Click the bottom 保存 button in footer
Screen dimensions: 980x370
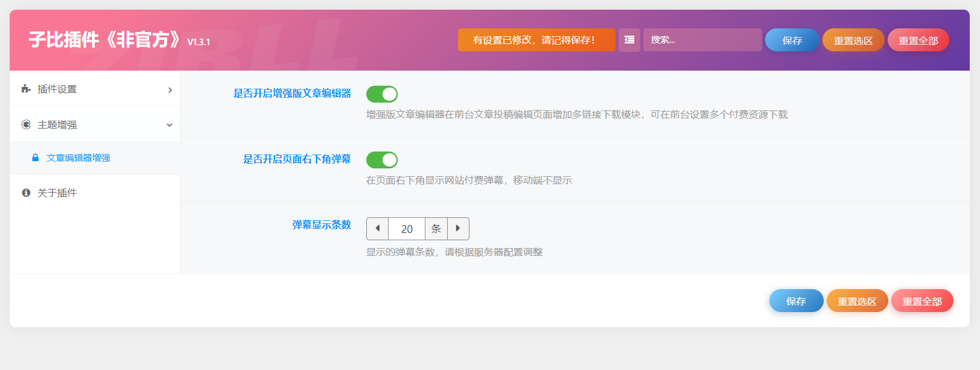pos(796,301)
